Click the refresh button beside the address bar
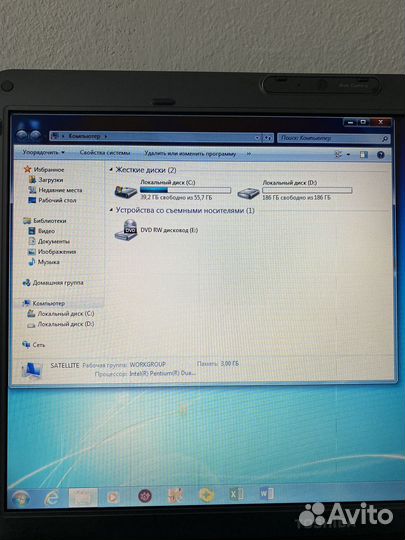Image resolution: width=405 pixels, height=540 pixels. click(x=268, y=138)
